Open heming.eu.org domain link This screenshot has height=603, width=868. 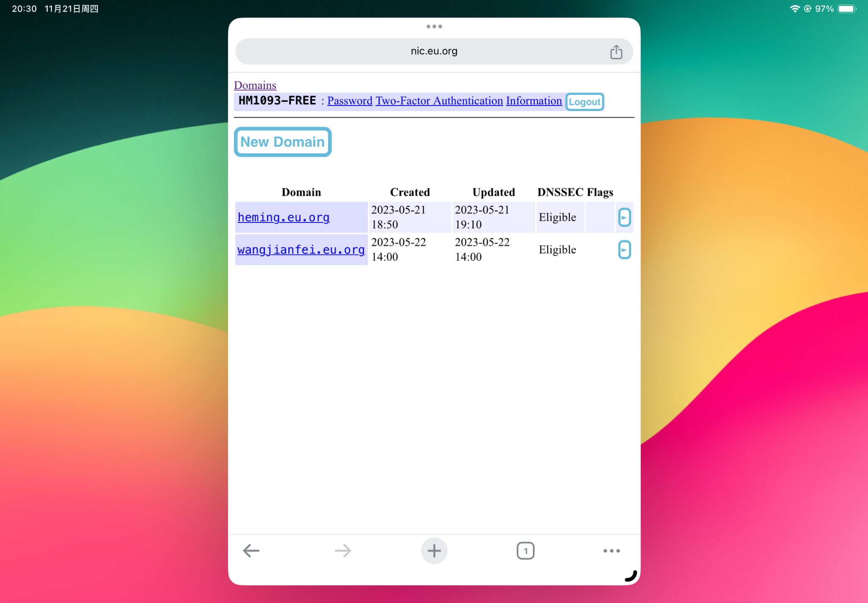pos(284,217)
